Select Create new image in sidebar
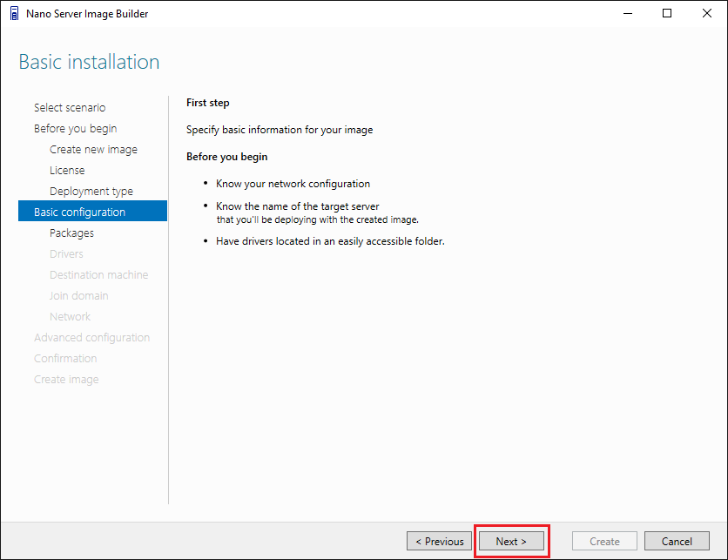Screen dimensions: 728x560 pyautogui.click(x=93, y=150)
